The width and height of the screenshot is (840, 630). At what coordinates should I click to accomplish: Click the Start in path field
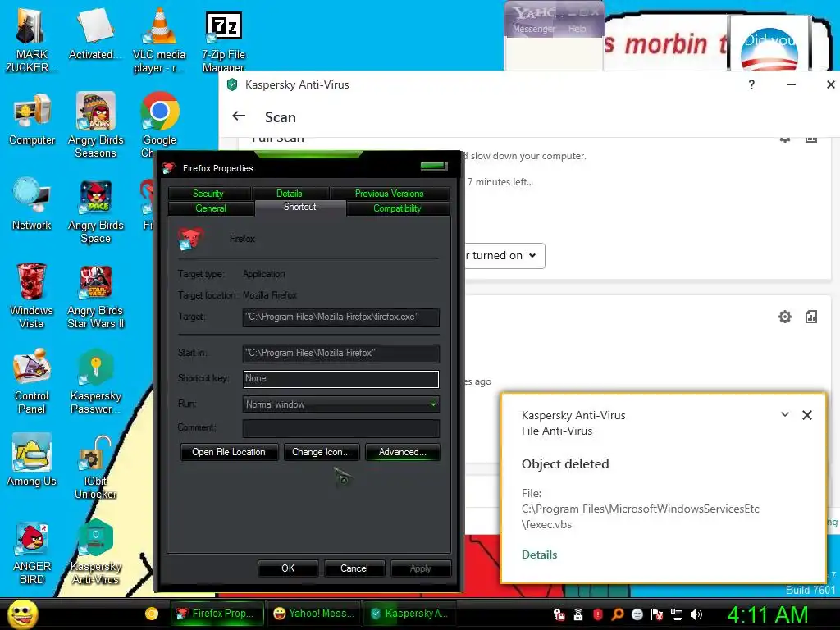tap(341, 353)
